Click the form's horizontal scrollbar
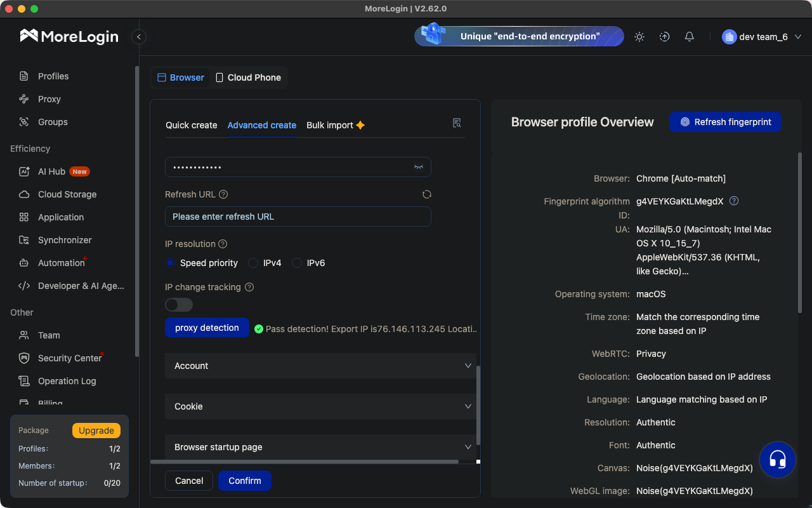Image resolution: width=812 pixels, height=508 pixels. pos(304,462)
